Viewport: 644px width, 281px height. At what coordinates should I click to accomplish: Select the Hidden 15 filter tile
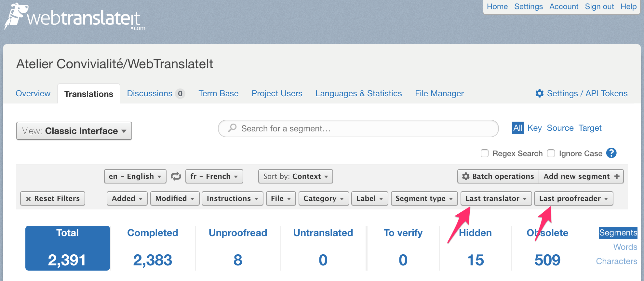tap(475, 248)
